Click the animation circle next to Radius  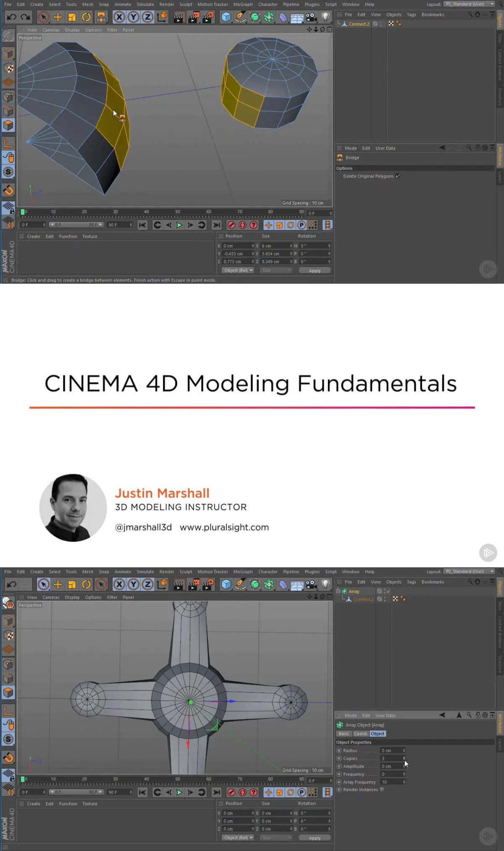pyautogui.click(x=339, y=750)
